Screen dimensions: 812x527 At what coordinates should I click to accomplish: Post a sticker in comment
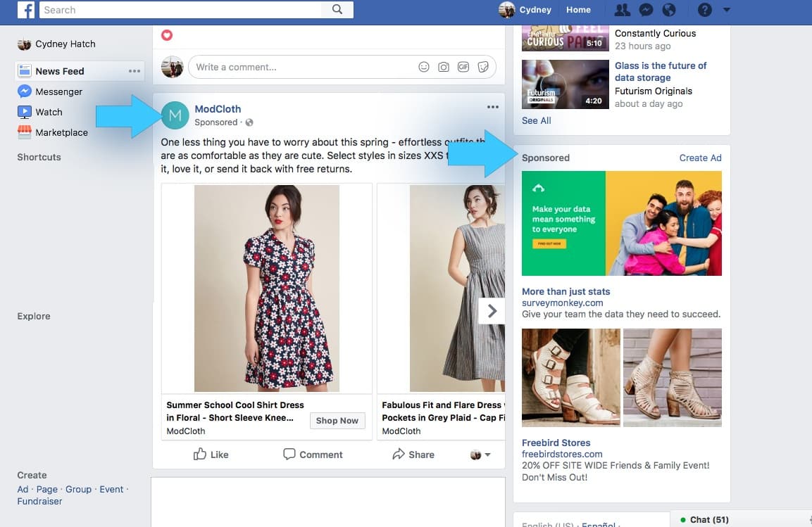point(482,67)
